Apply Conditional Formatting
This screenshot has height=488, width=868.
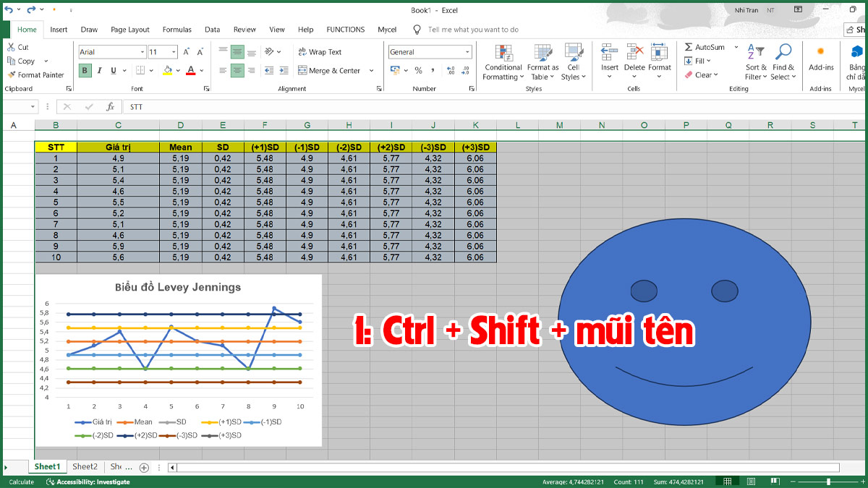click(503, 61)
